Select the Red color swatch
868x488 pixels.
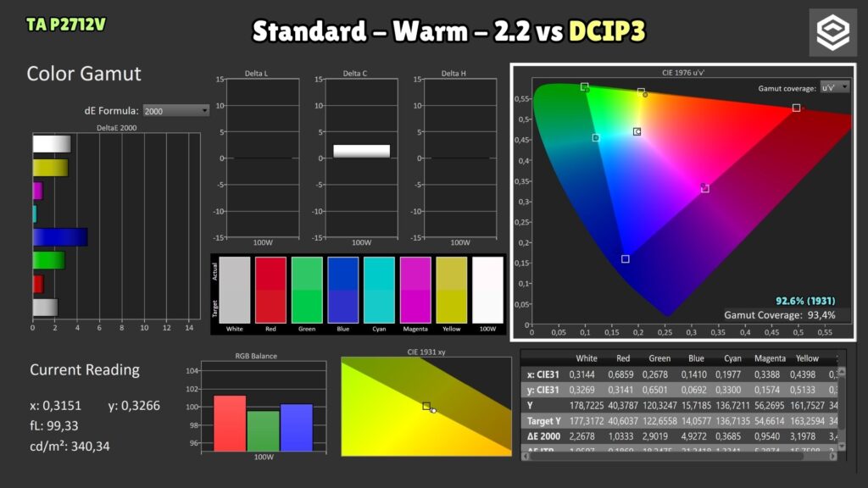[270, 290]
